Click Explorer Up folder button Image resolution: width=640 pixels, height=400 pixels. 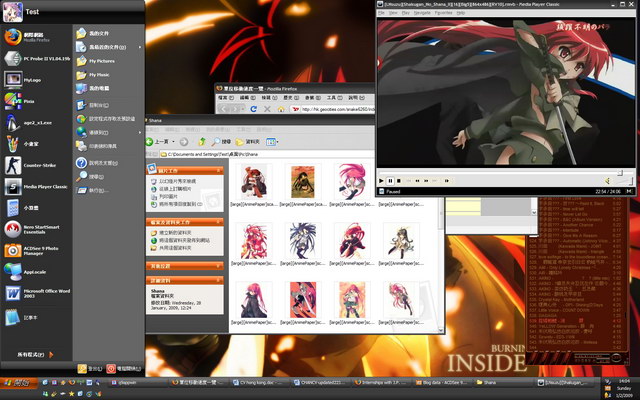click(x=202, y=142)
